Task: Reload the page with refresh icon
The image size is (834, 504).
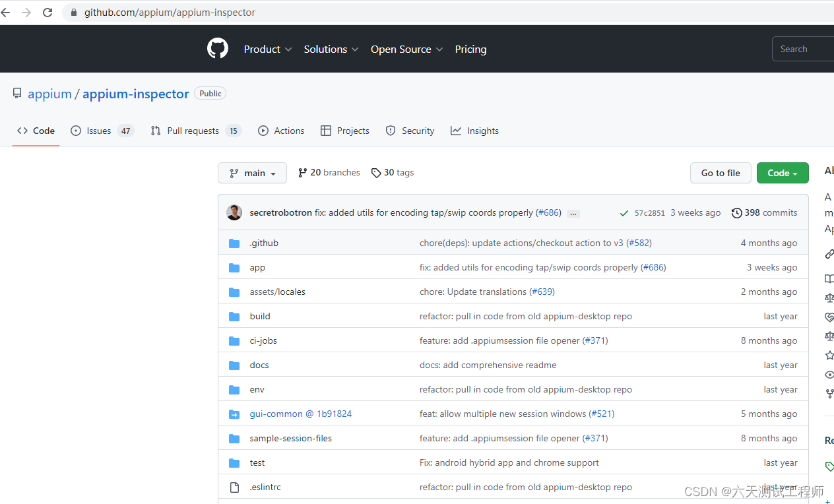Action: (48, 13)
